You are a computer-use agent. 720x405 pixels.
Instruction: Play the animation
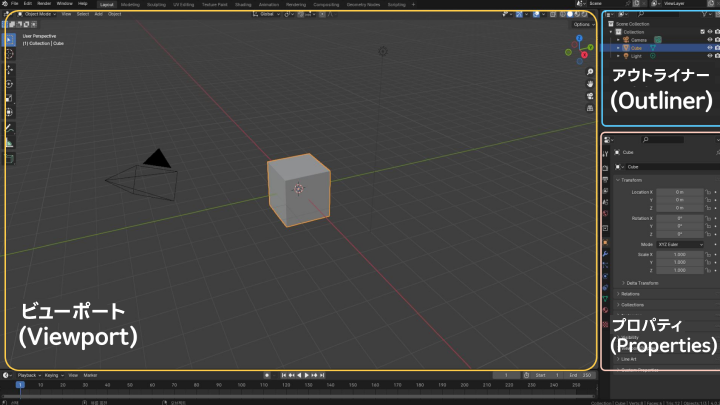[x=307, y=375]
